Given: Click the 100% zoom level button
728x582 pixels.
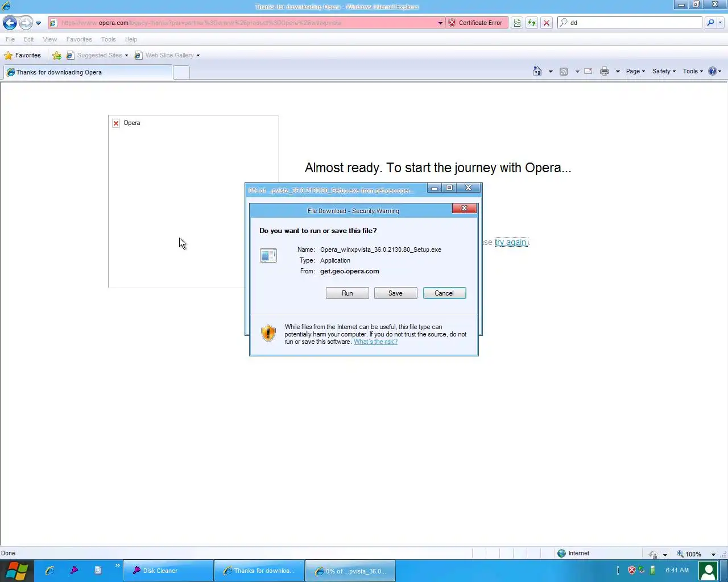Looking at the screenshot, I should pyautogui.click(x=689, y=554).
